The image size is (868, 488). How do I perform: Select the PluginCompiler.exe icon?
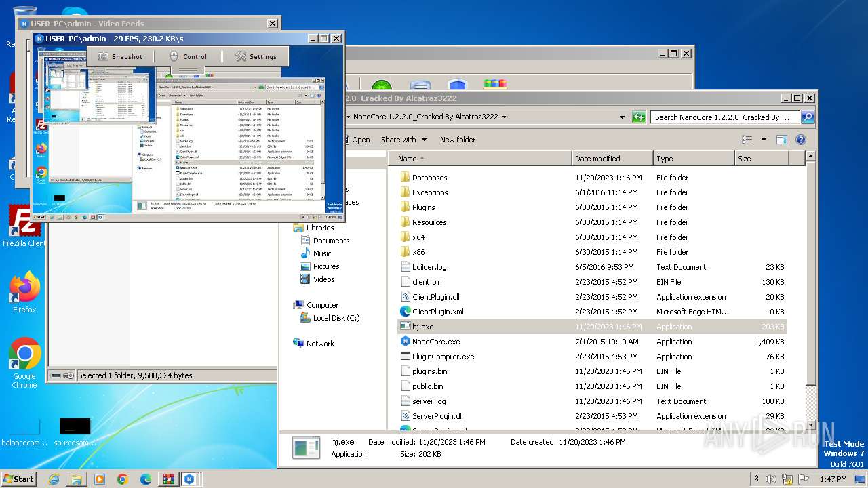tap(406, 357)
